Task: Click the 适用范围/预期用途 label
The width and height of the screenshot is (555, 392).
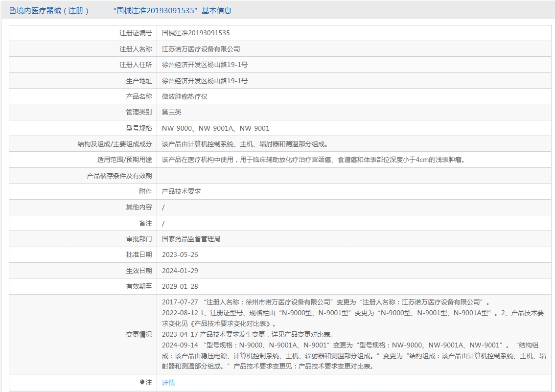Action: 125,160
